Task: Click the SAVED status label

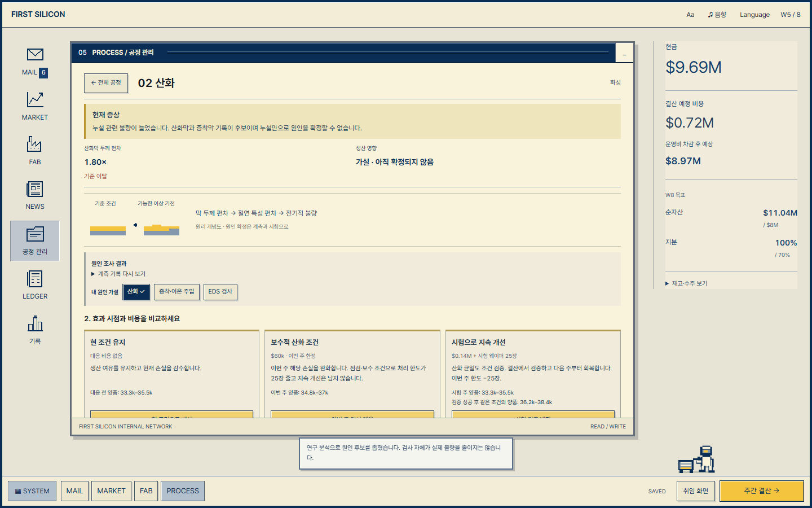Action: (657, 492)
